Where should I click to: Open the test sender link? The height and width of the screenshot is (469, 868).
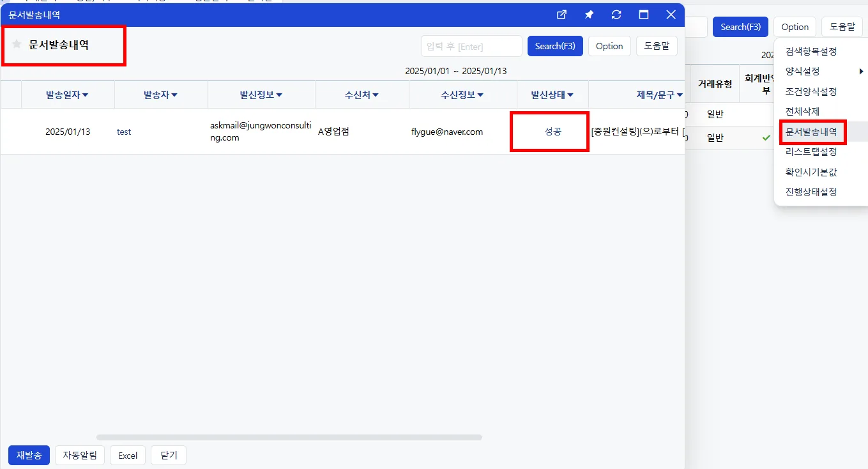[124, 132]
